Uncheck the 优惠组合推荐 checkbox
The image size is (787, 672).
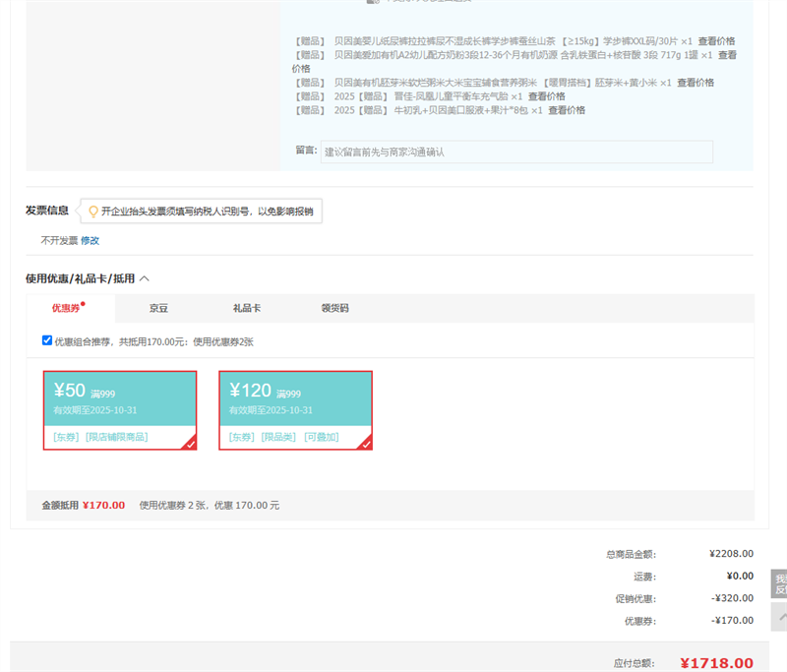pos(47,340)
